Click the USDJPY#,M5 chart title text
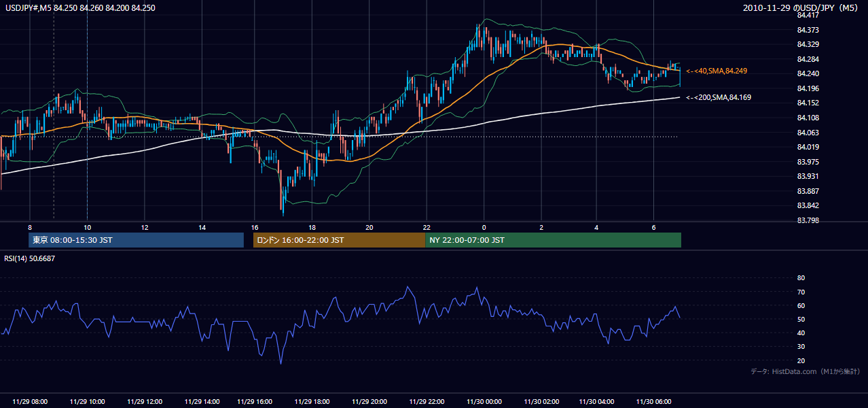 click(x=79, y=7)
